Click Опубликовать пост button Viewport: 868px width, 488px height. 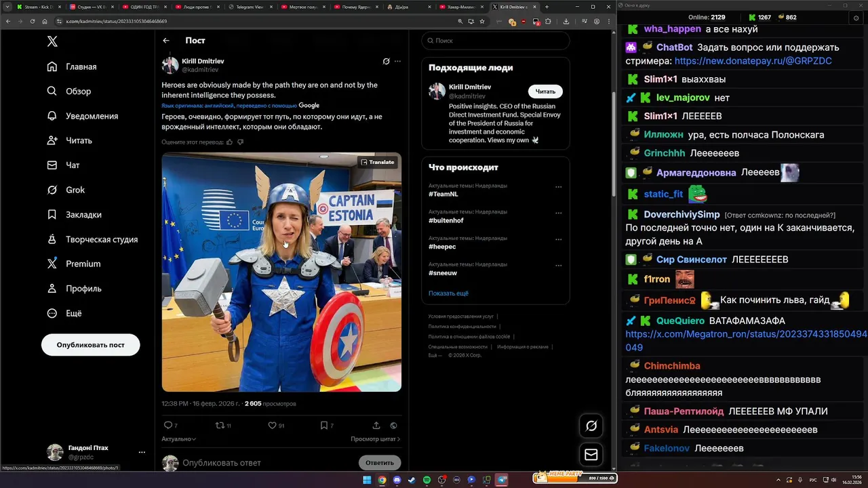(91, 345)
